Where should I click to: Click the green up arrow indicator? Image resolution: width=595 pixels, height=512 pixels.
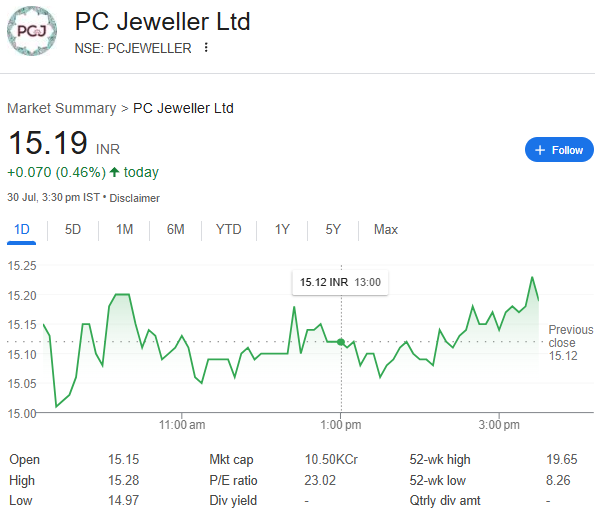[114, 172]
